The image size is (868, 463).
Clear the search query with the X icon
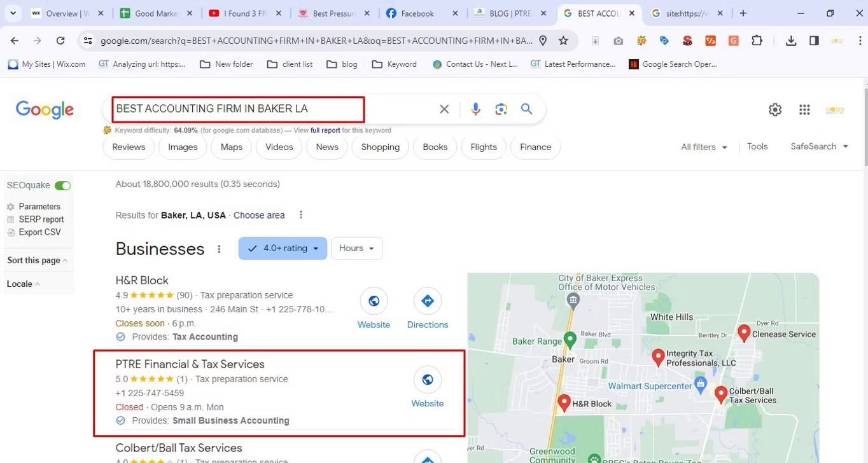point(444,109)
